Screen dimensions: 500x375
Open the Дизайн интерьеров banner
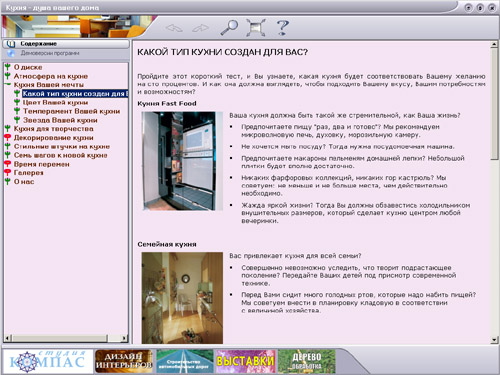click(x=124, y=361)
